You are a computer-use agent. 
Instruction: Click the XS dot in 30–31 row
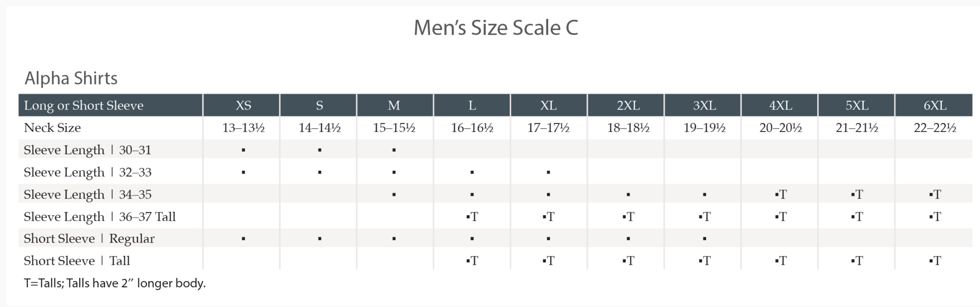[243, 150]
